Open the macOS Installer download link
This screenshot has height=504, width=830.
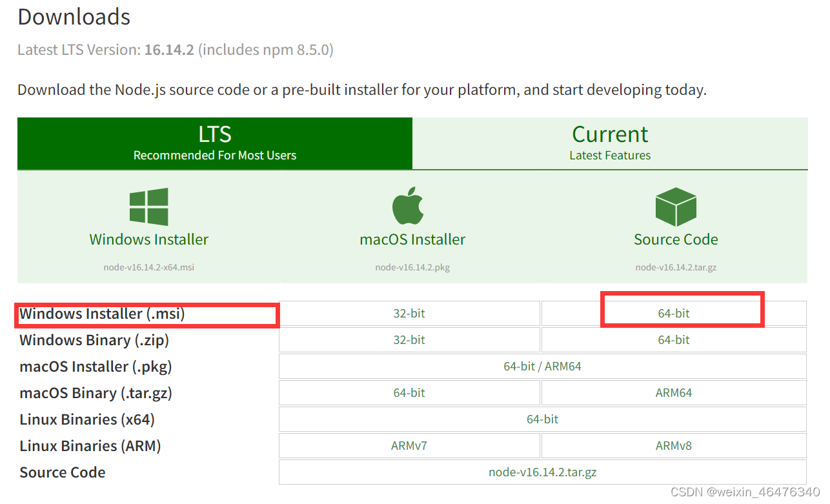click(412, 239)
